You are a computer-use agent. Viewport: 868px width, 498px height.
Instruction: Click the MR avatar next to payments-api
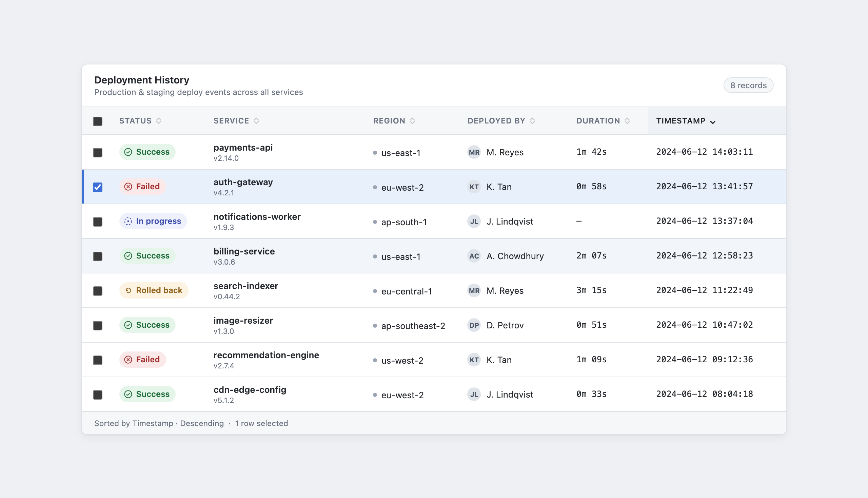[474, 152]
